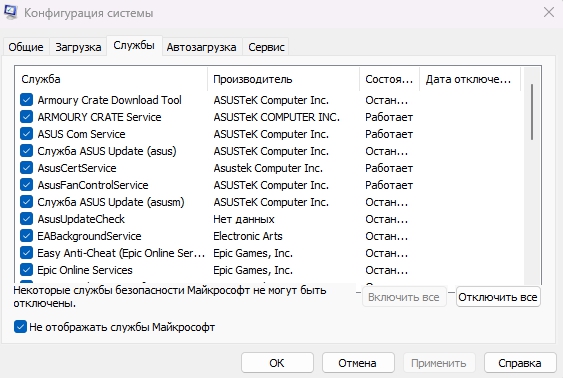Click Easy Anti-Cheat (Epic Online Ser… name
This screenshot has height=378, width=563.
coord(121,253)
